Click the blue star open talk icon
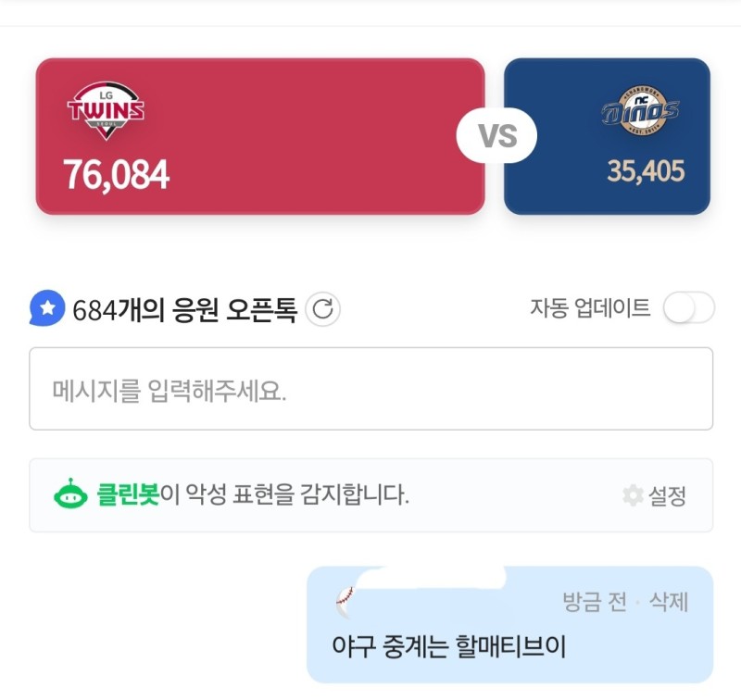The height and width of the screenshot is (700, 741). pos(45,308)
